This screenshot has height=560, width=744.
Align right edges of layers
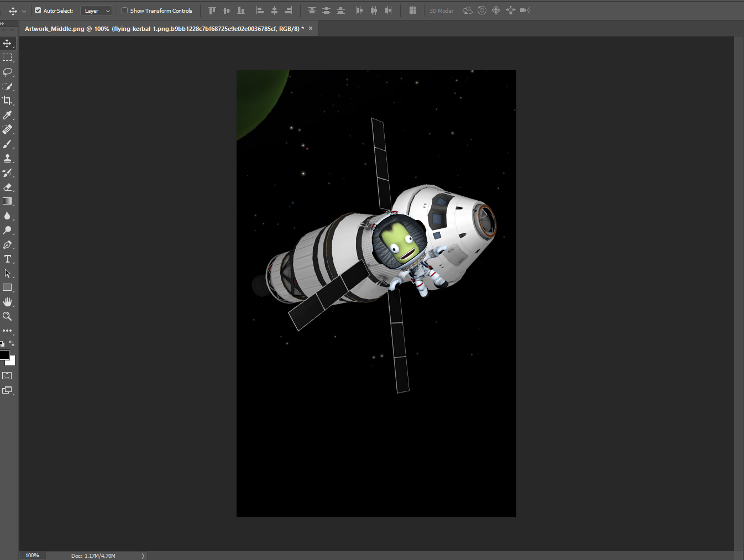[x=288, y=11]
